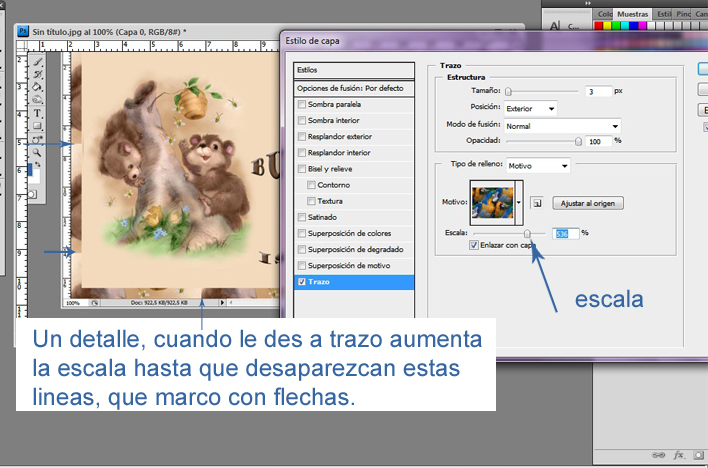This screenshot has width=708, height=468.
Task: Click the character panel A icon
Action: [x=555, y=26]
